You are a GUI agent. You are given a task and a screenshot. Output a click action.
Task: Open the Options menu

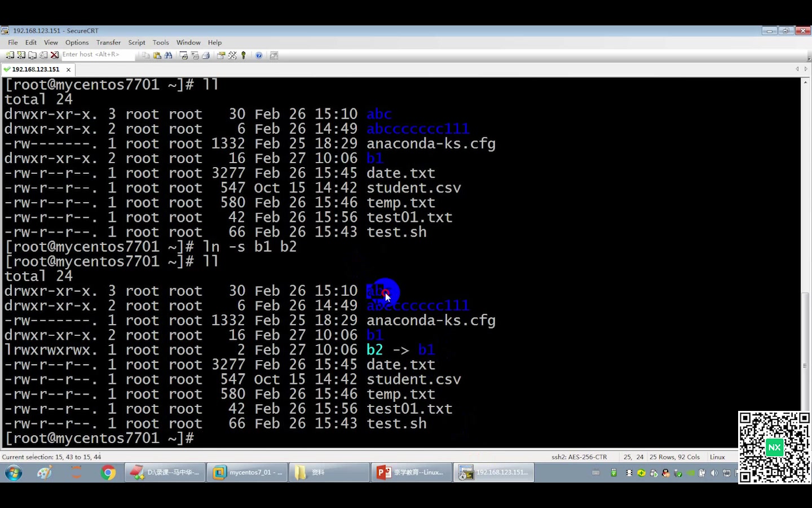coord(77,42)
